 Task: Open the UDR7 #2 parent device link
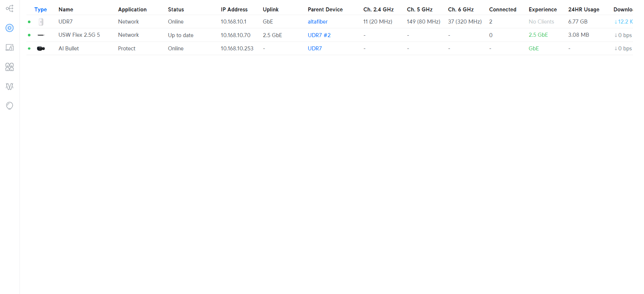[x=319, y=35]
